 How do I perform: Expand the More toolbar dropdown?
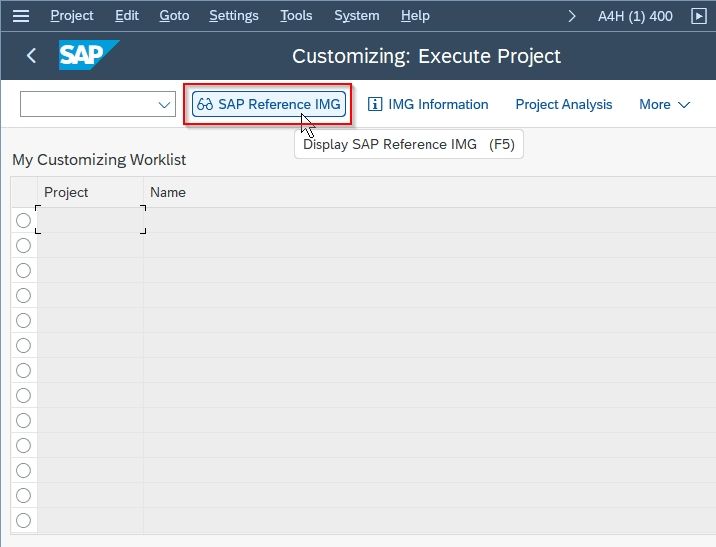(664, 105)
